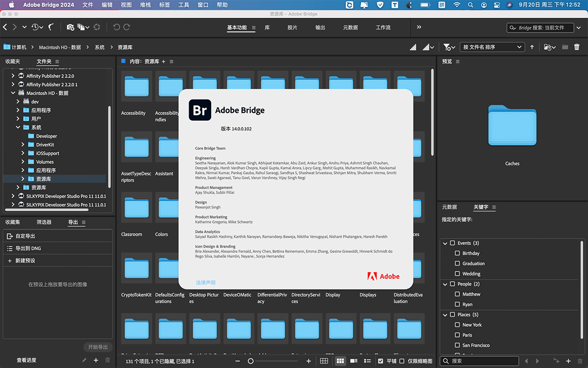
Task: Switch to 库 workspace
Action: point(267,27)
